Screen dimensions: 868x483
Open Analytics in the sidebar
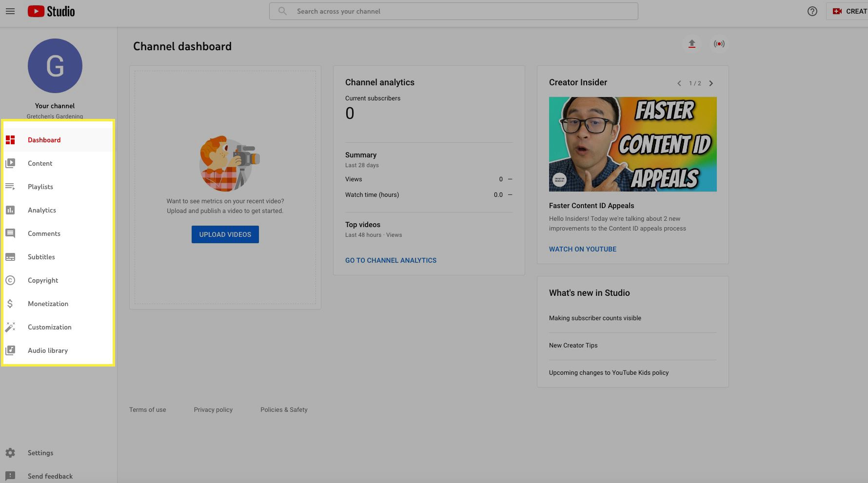(42, 210)
